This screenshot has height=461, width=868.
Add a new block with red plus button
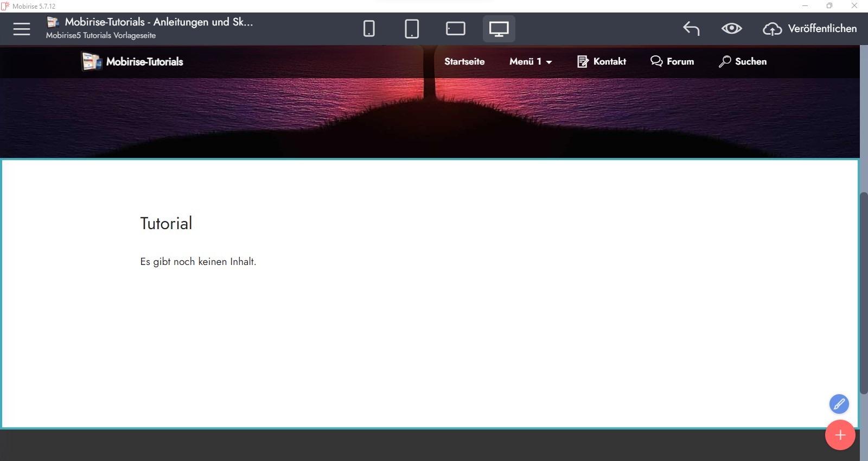point(840,435)
